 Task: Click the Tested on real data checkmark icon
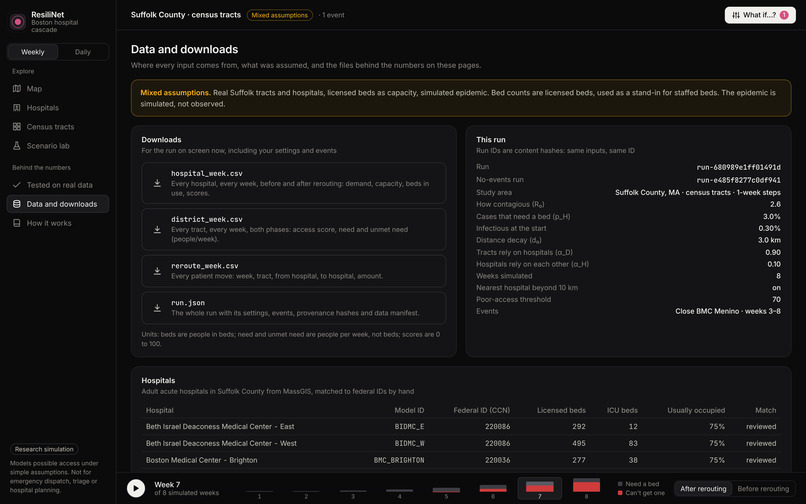click(17, 185)
